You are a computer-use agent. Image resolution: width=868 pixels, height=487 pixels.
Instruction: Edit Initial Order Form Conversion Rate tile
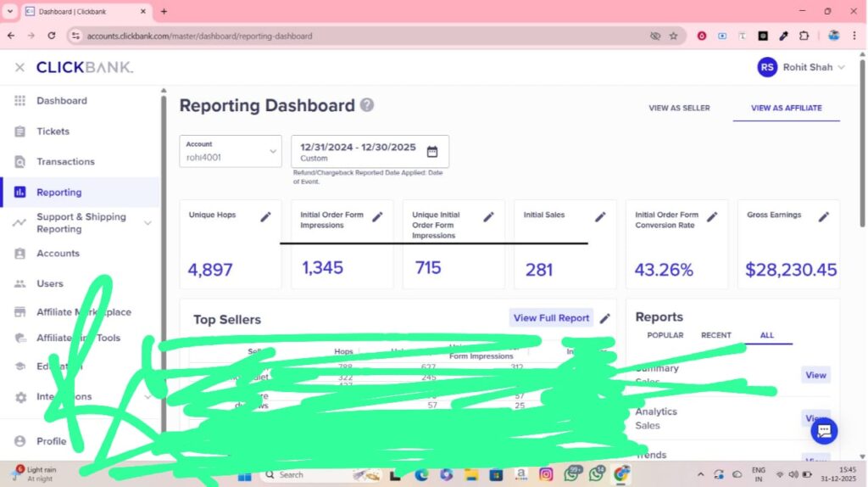(712, 217)
